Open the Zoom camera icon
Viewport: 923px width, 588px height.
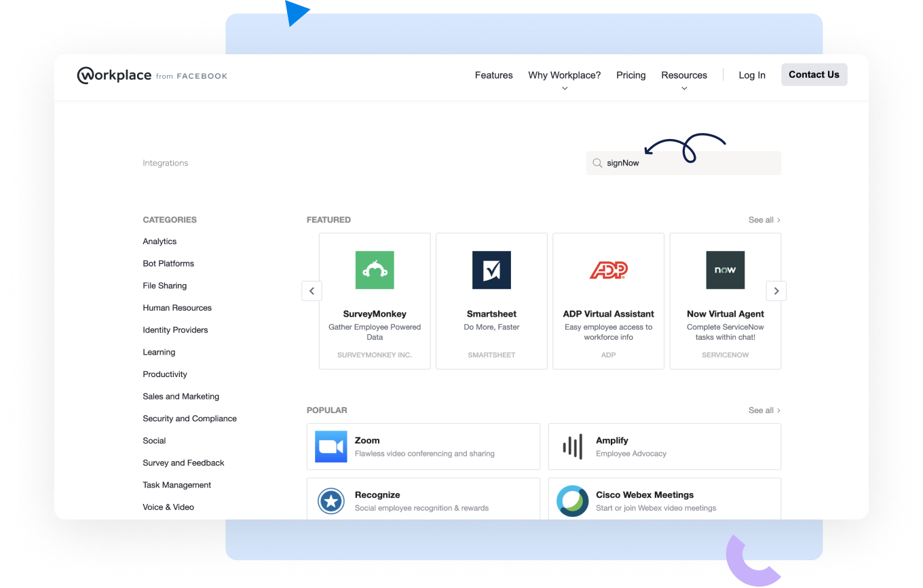pos(331,446)
